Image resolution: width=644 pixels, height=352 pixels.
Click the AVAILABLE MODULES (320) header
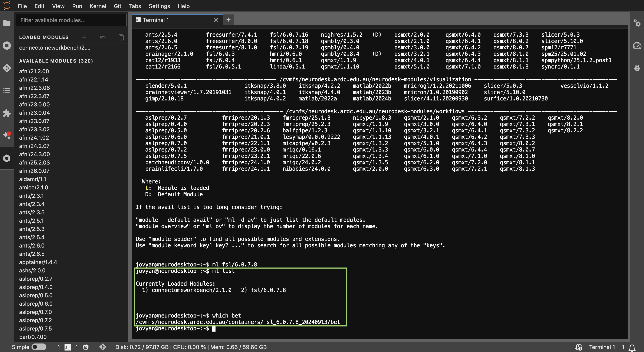pos(56,61)
